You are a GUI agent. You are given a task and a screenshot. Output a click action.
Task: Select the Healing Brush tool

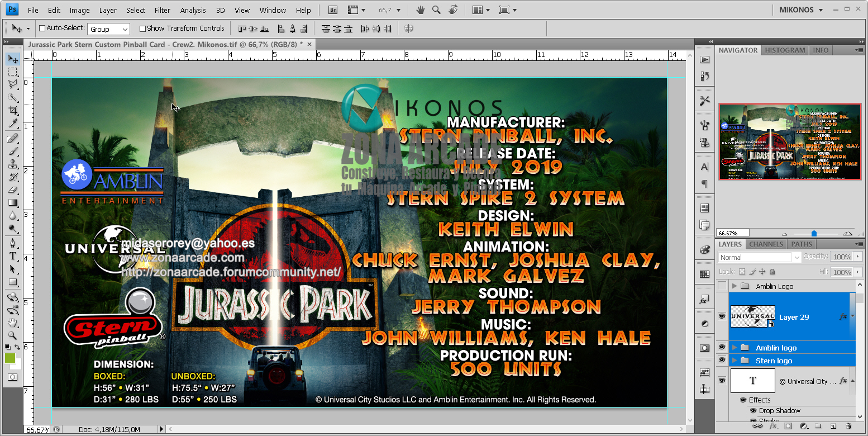(13, 139)
